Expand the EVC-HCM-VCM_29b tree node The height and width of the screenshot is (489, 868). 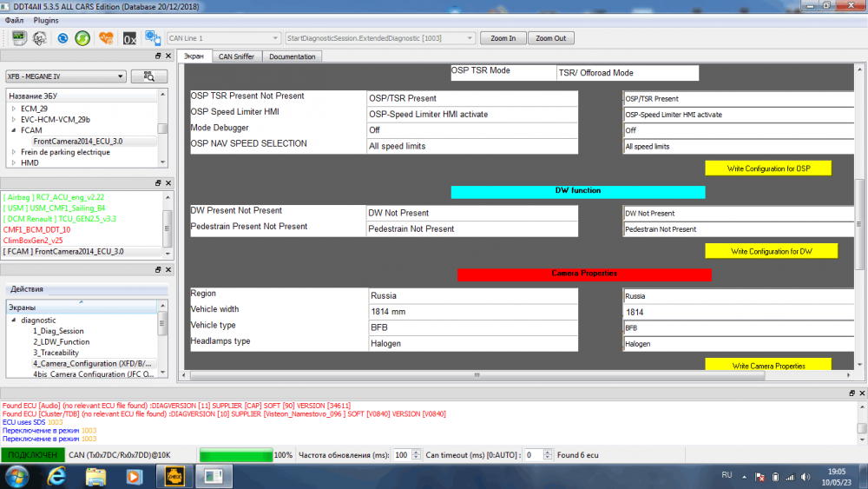click(x=14, y=120)
